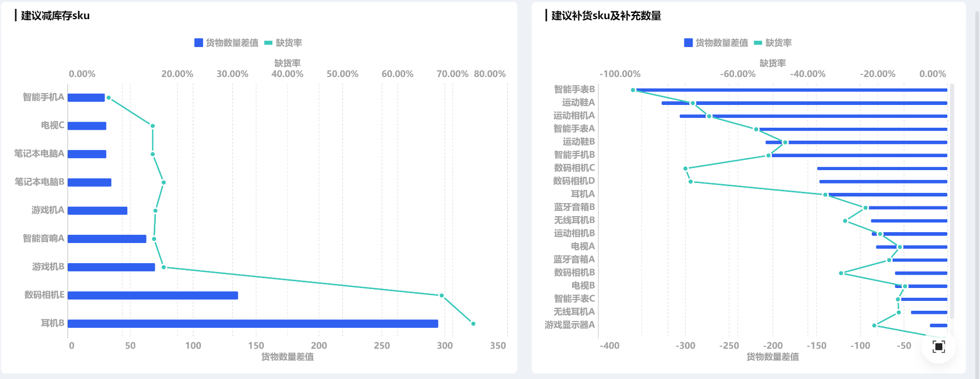Toggle 缺货率 legend in the right chart

[773, 43]
